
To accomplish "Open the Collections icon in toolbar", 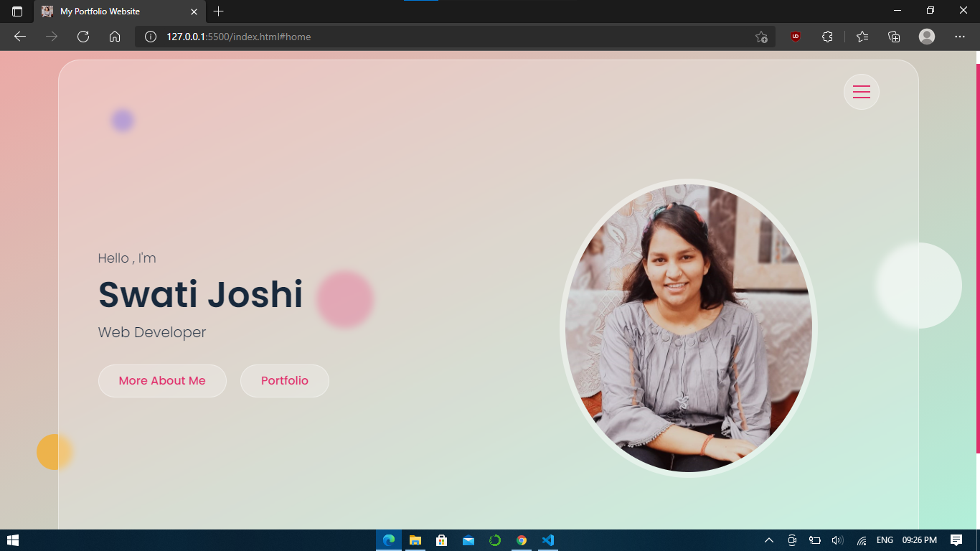I will tap(894, 37).
